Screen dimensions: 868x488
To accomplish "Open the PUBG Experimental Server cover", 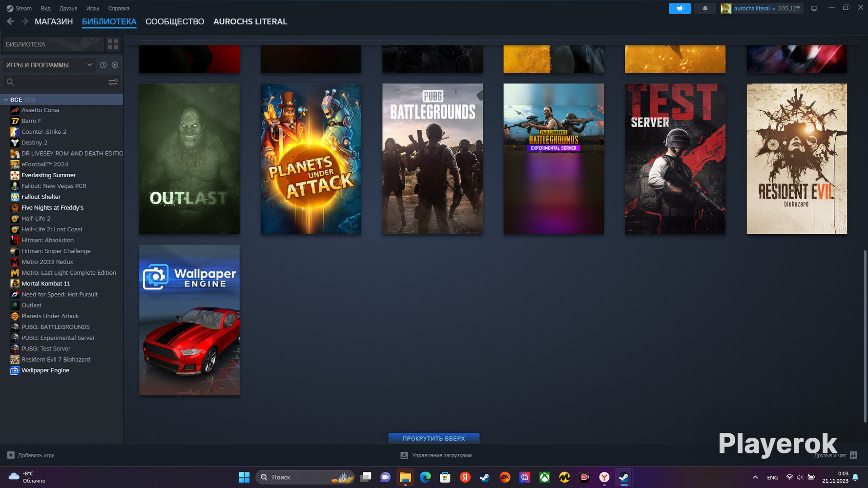I will click(554, 159).
